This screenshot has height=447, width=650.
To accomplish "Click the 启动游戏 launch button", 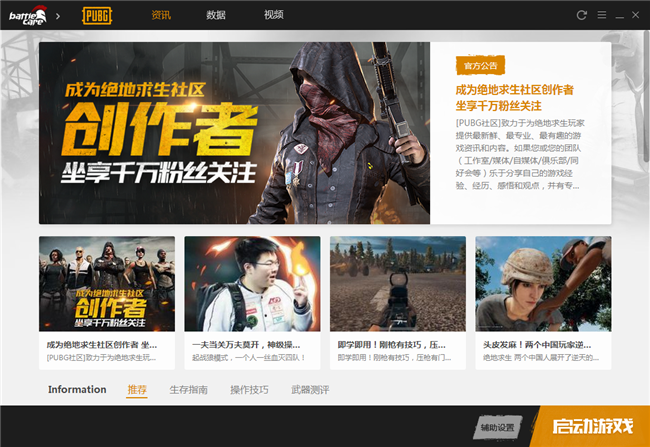I will pyautogui.click(x=592, y=426).
